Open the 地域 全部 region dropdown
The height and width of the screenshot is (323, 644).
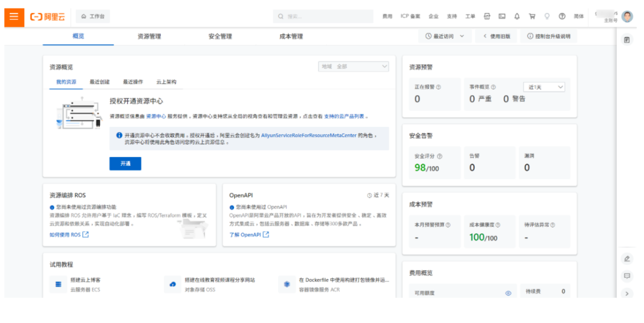(354, 66)
